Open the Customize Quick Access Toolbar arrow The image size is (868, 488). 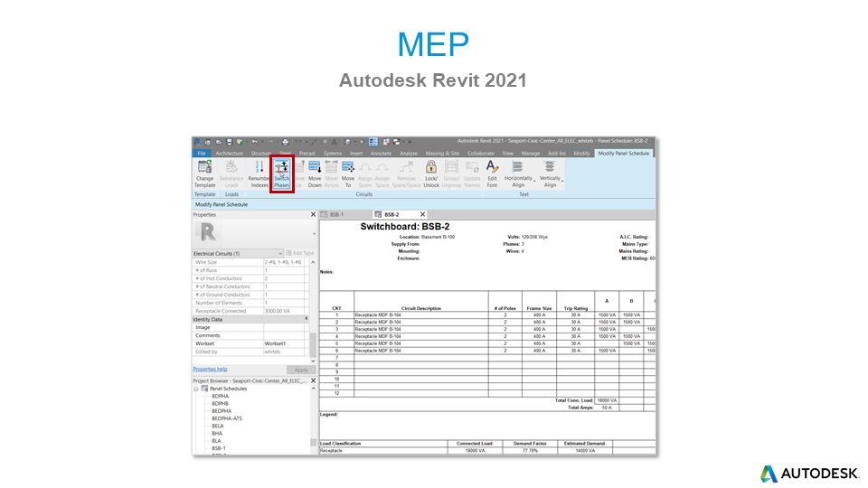point(410,142)
